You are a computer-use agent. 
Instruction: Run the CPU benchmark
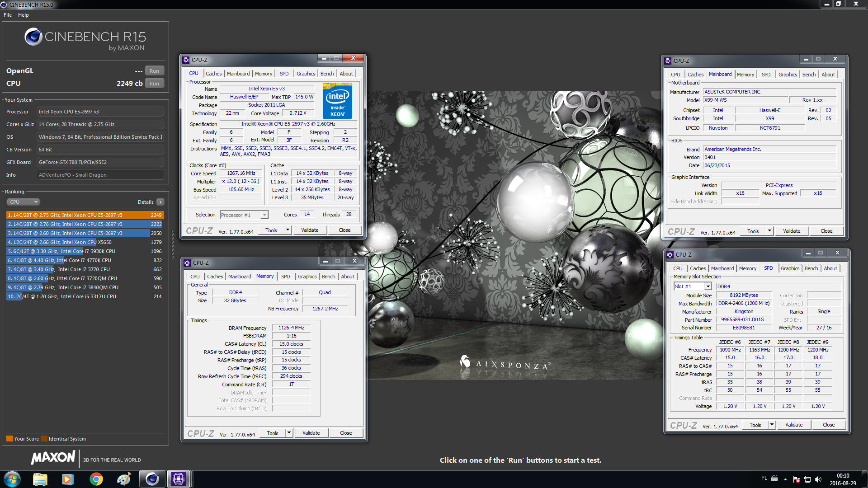[x=154, y=84]
